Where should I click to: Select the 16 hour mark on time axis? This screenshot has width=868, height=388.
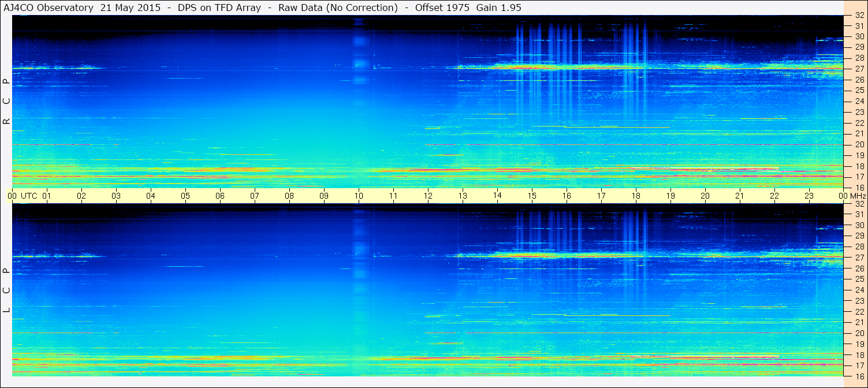point(567,196)
